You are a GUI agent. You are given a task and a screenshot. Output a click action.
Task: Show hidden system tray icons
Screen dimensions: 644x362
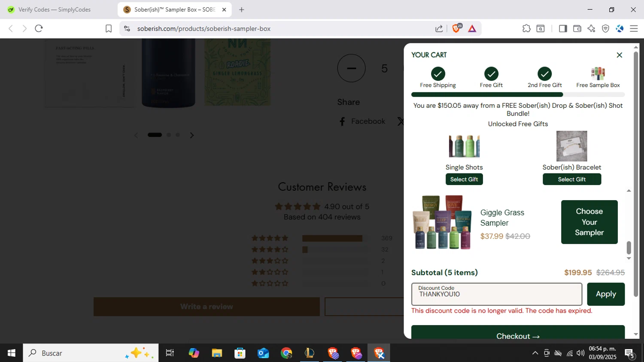point(535,353)
